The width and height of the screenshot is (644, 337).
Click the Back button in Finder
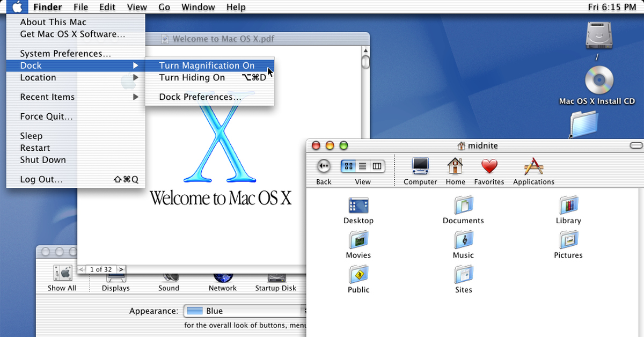[324, 166]
